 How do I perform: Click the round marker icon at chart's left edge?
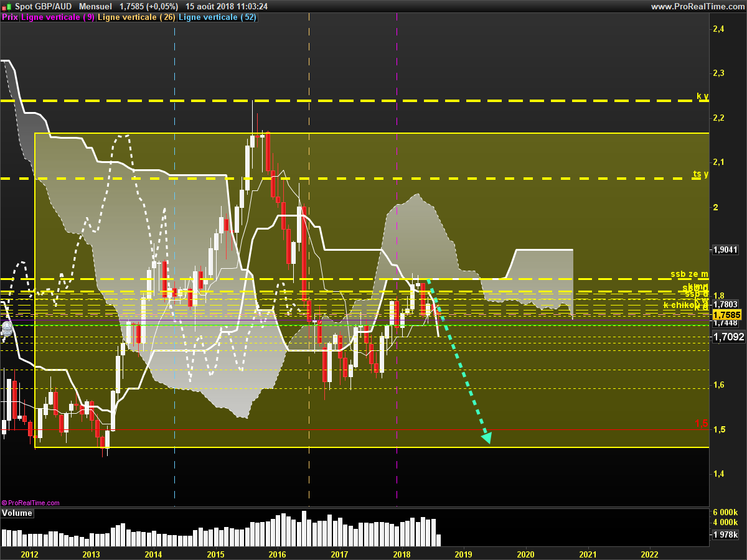(6, 329)
